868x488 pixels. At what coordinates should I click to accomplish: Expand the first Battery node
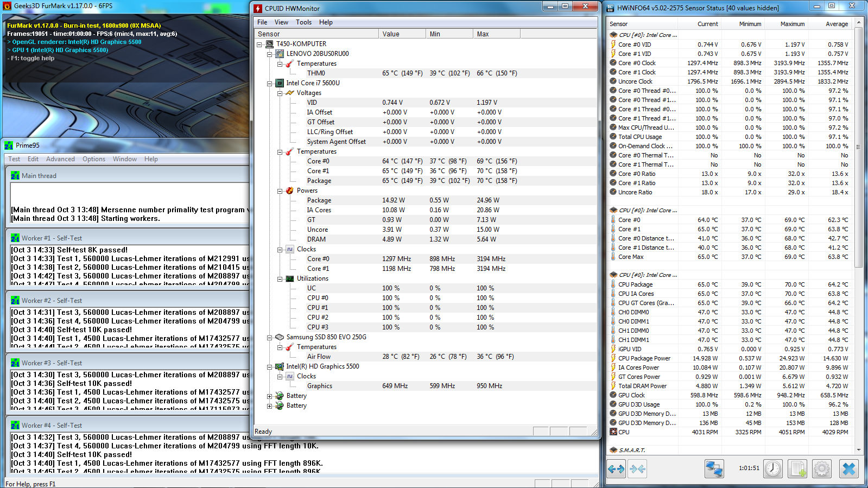pyautogui.click(x=270, y=396)
